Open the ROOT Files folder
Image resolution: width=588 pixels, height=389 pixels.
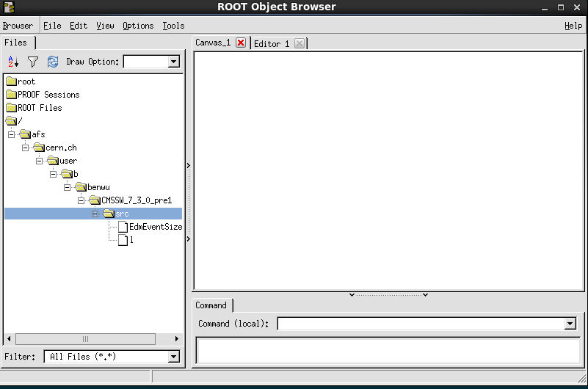coord(12,108)
